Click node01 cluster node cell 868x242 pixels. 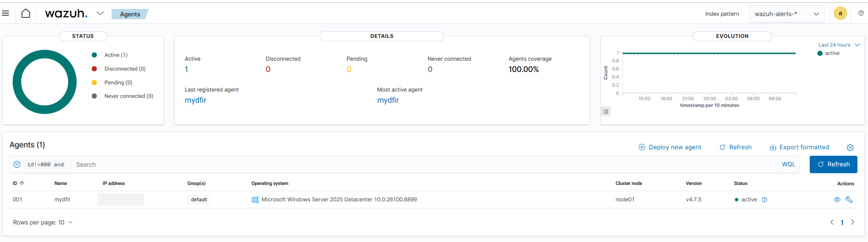(x=625, y=199)
